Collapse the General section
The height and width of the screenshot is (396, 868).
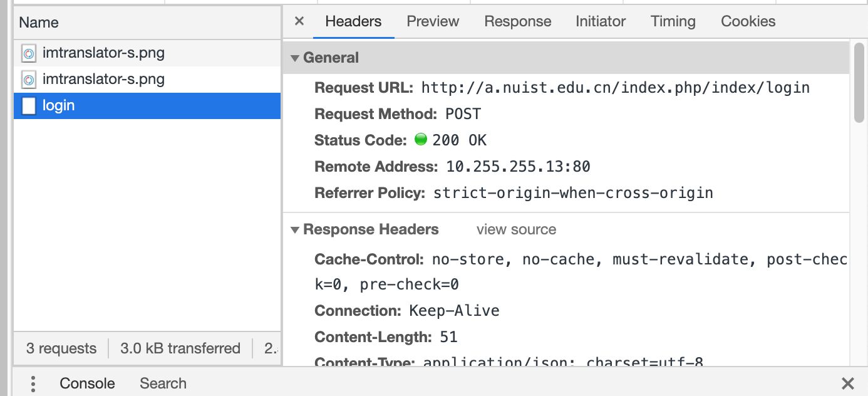pyautogui.click(x=295, y=58)
